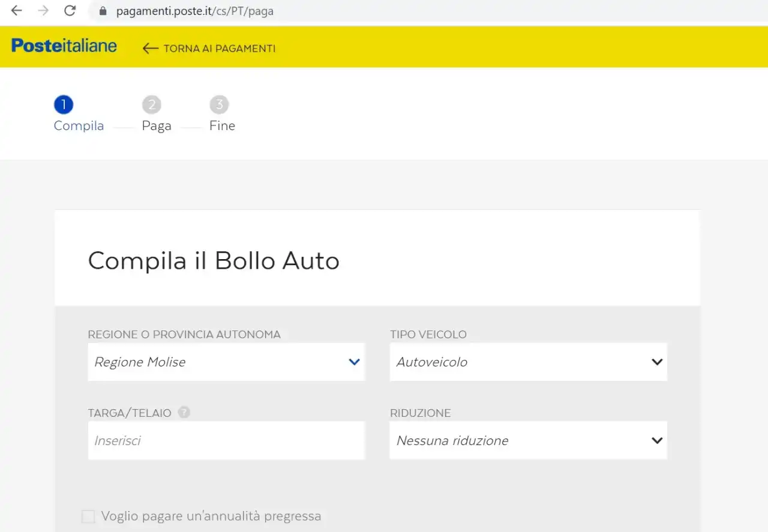Click the left arrow beside Torna ai pagamenti

pos(151,49)
